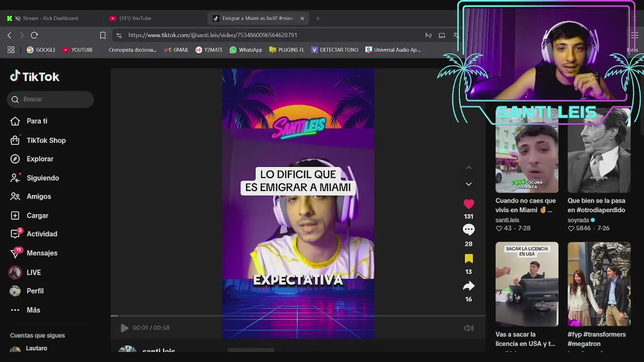This screenshot has height=362, width=644.
Task: Switch to (191) YouTube tab
Action: pos(135,19)
